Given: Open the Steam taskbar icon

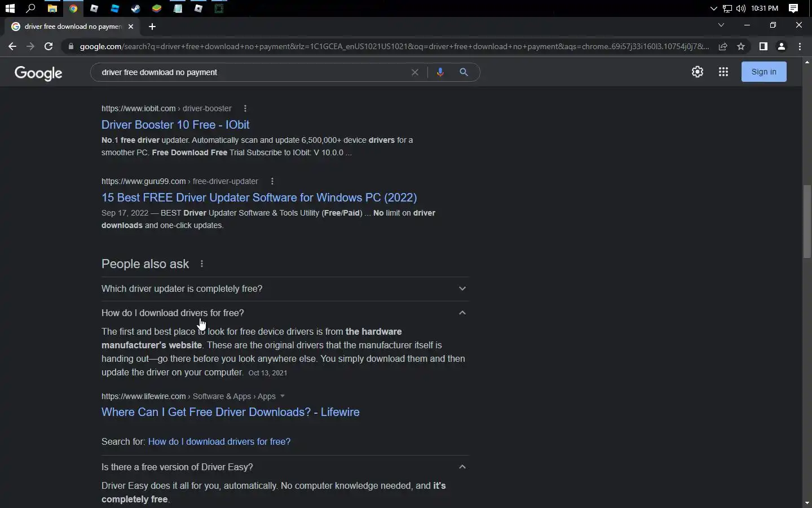Looking at the screenshot, I should pyautogui.click(x=135, y=8).
